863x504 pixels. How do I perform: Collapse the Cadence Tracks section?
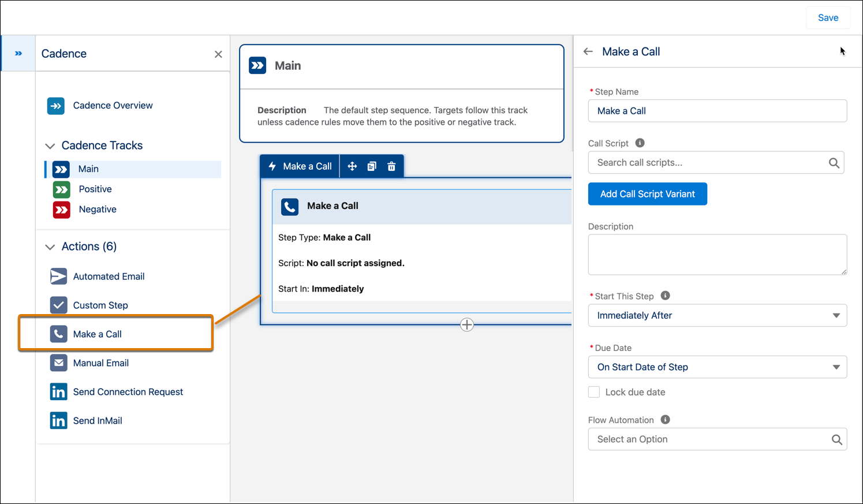point(50,146)
